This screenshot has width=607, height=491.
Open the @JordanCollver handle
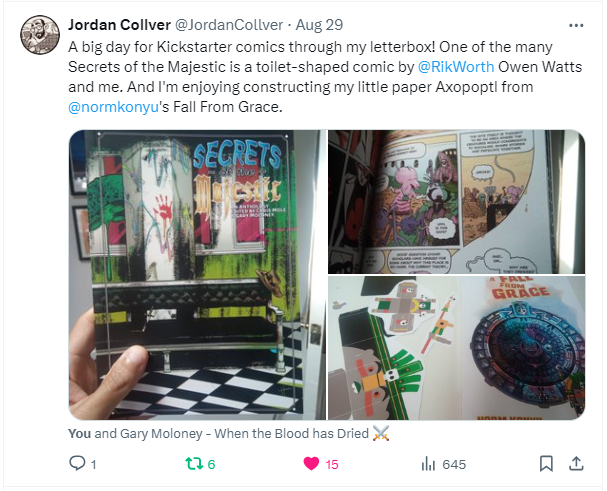coord(229,25)
